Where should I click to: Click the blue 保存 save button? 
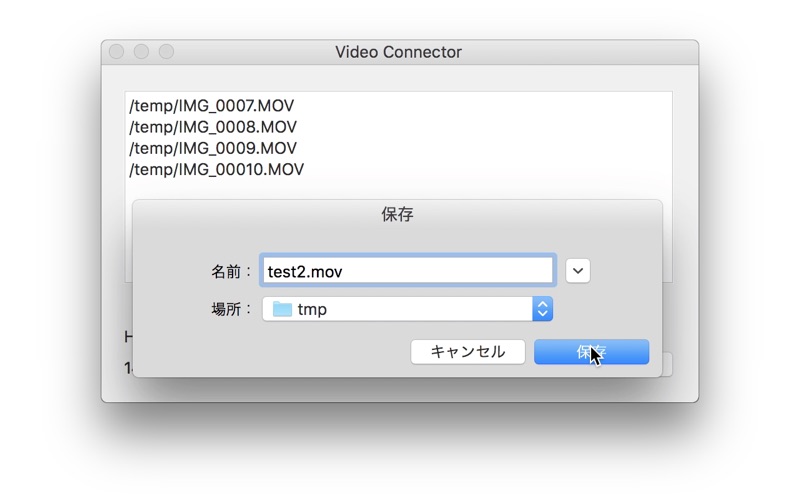click(x=591, y=352)
